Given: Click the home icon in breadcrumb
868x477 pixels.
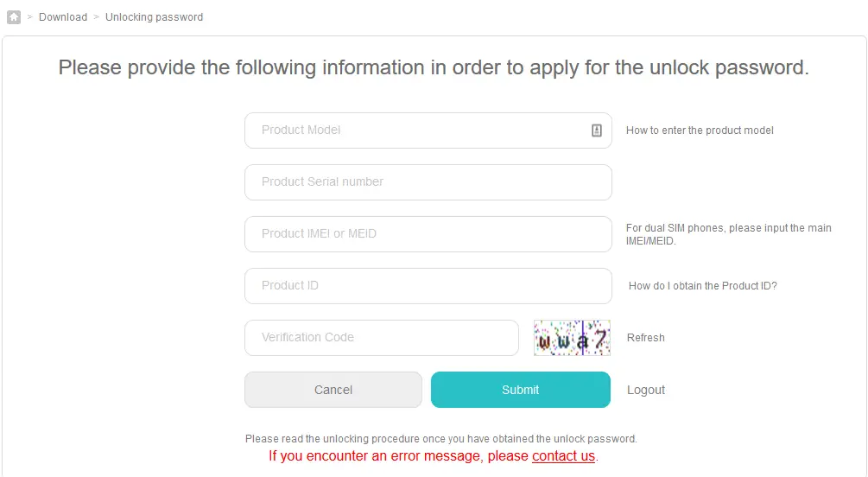Looking at the screenshot, I should pyautogui.click(x=14, y=17).
